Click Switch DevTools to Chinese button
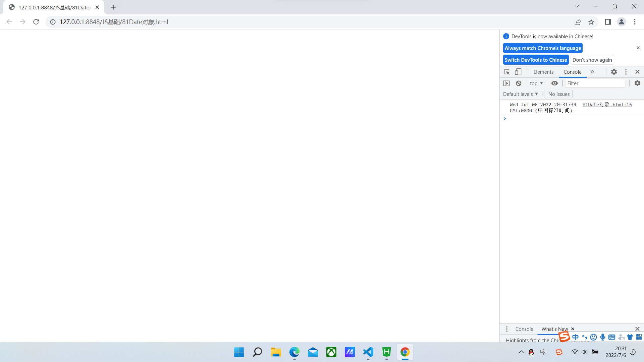The width and height of the screenshot is (644, 362). [x=536, y=60]
